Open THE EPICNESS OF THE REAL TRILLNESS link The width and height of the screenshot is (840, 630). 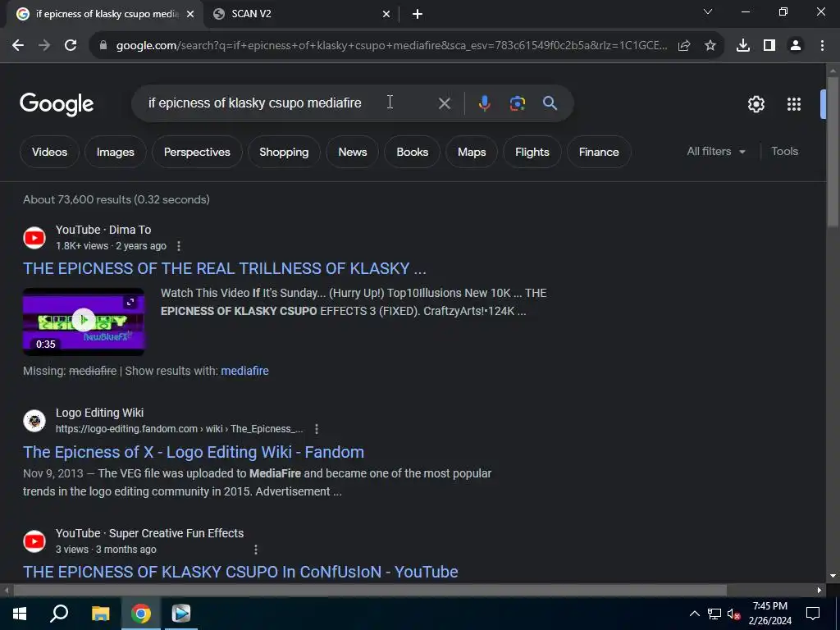[225, 268]
